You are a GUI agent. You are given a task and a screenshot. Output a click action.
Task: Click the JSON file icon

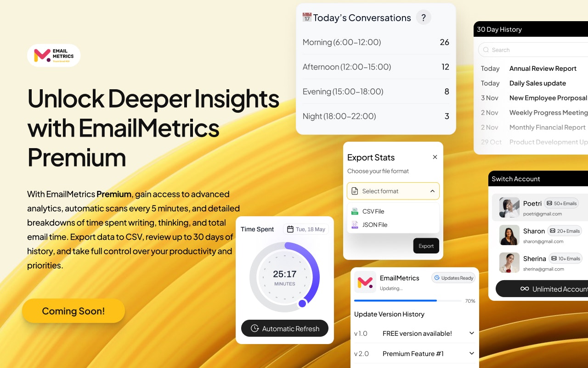pos(355,225)
